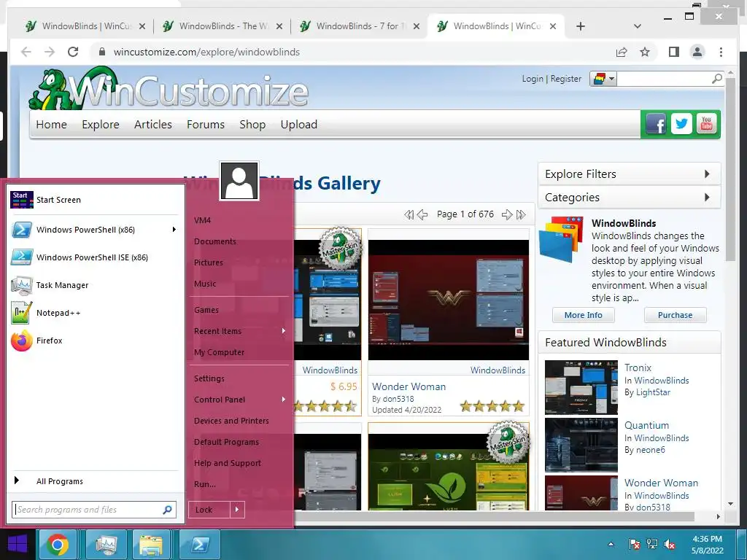747x560 pixels.
Task: Open Action Center flag tray icon
Action: [x=634, y=544]
